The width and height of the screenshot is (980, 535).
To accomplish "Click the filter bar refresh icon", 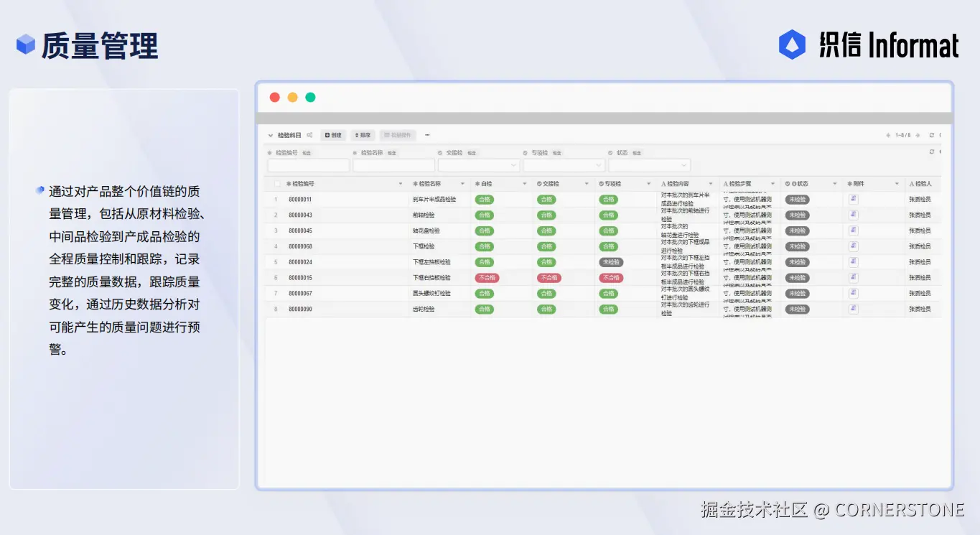I will [932, 152].
